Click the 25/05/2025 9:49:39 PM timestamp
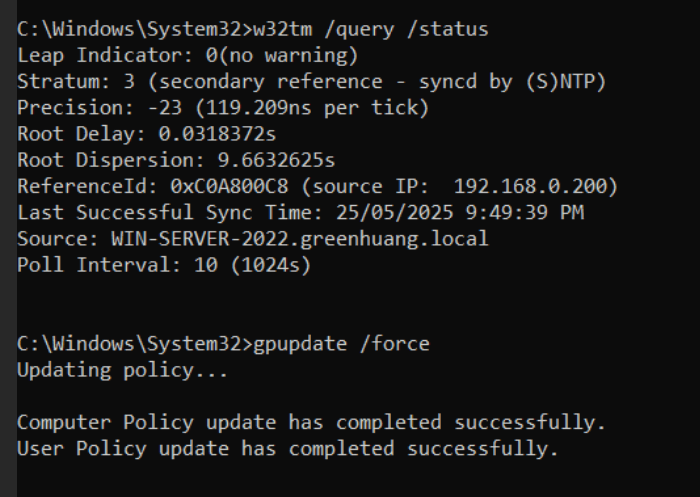700x497 pixels. tap(460, 213)
